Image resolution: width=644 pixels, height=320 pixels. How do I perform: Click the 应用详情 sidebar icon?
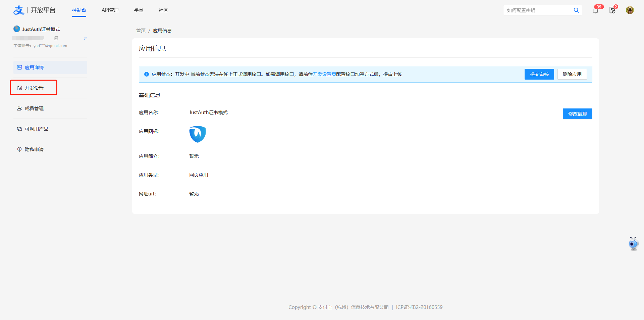[19, 67]
